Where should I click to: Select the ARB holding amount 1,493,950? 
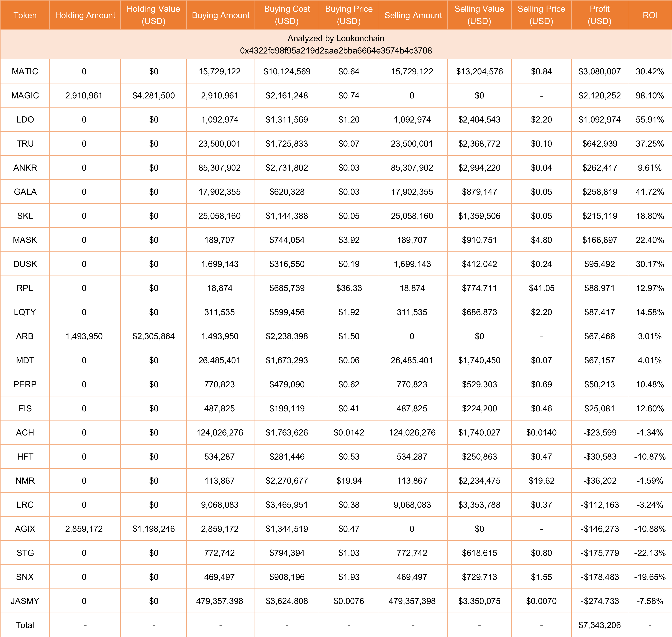tap(84, 336)
